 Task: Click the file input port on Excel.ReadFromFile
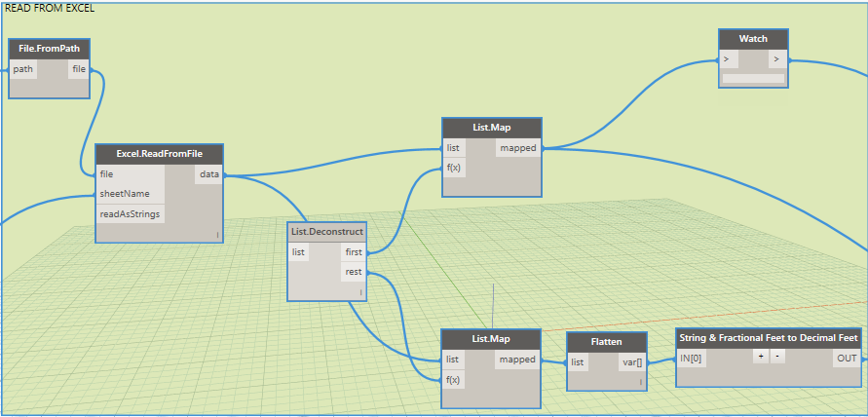pyautogui.click(x=131, y=174)
